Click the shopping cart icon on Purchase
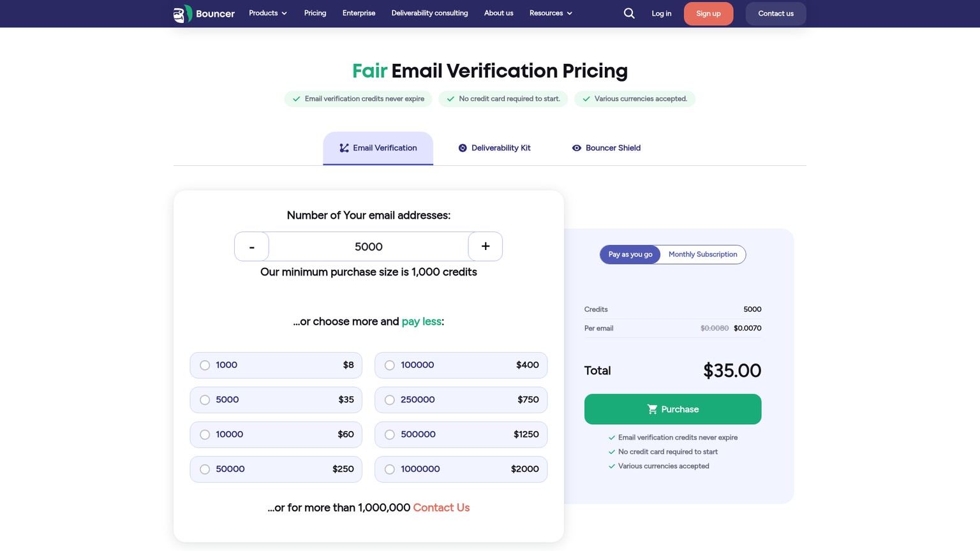Viewport: 980px width, 551px height. 652,409
